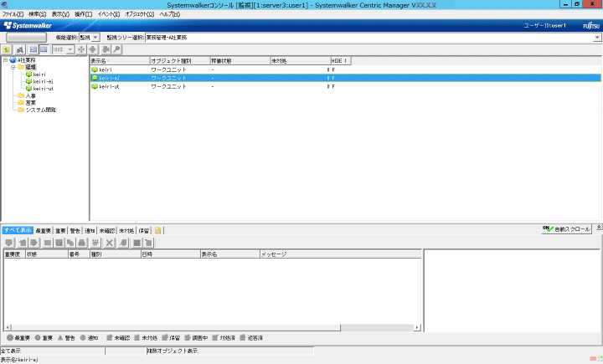Select keiri-ej in the tree

pos(43,81)
